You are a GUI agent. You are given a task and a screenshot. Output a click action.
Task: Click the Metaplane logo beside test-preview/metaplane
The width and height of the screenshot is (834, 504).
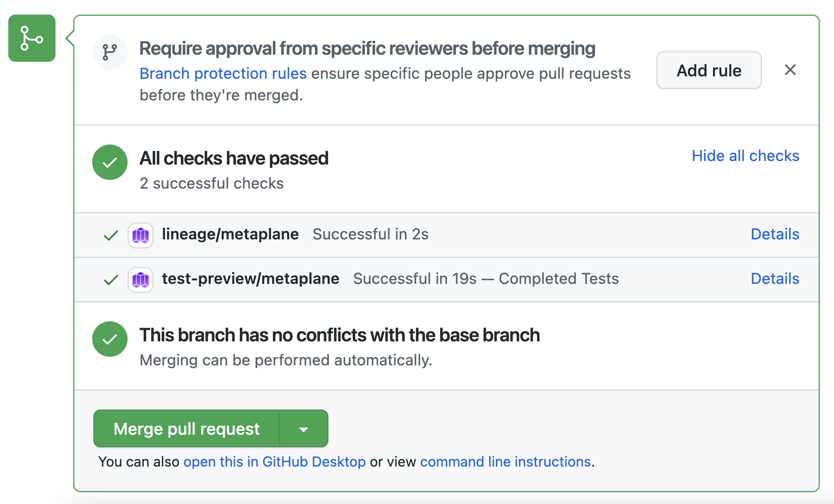pos(141,280)
